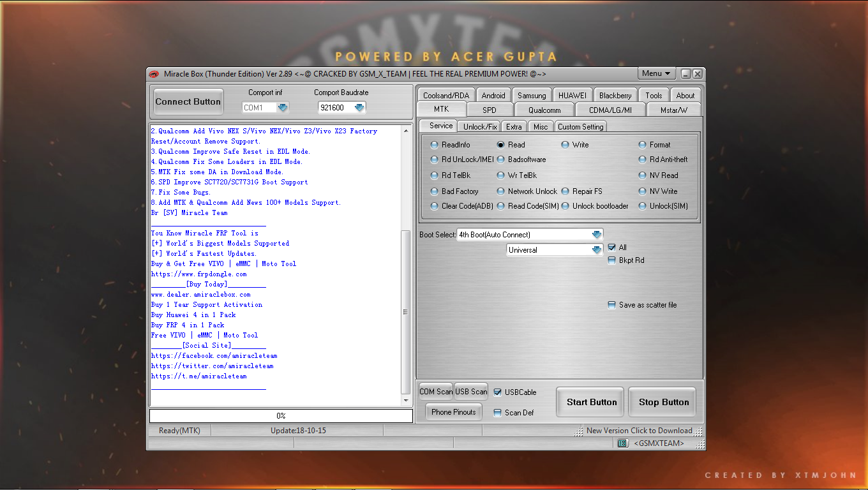The height and width of the screenshot is (490, 868).
Task: Click New Version Click to Download
Action: (640, 431)
